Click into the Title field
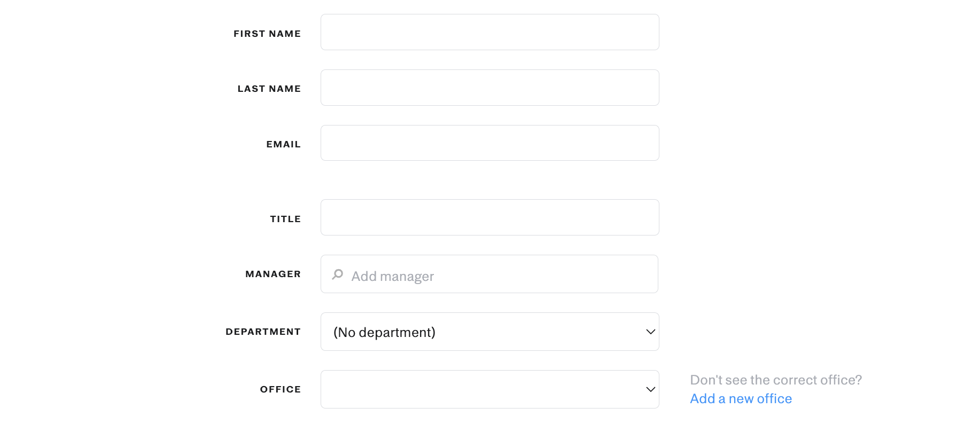Viewport: 980px width, 424px height. [x=489, y=217]
